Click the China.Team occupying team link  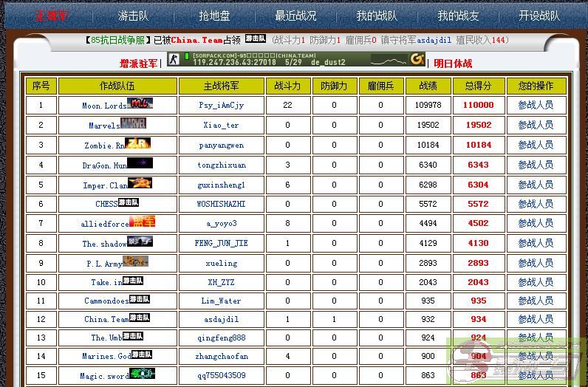coord(196,41)
